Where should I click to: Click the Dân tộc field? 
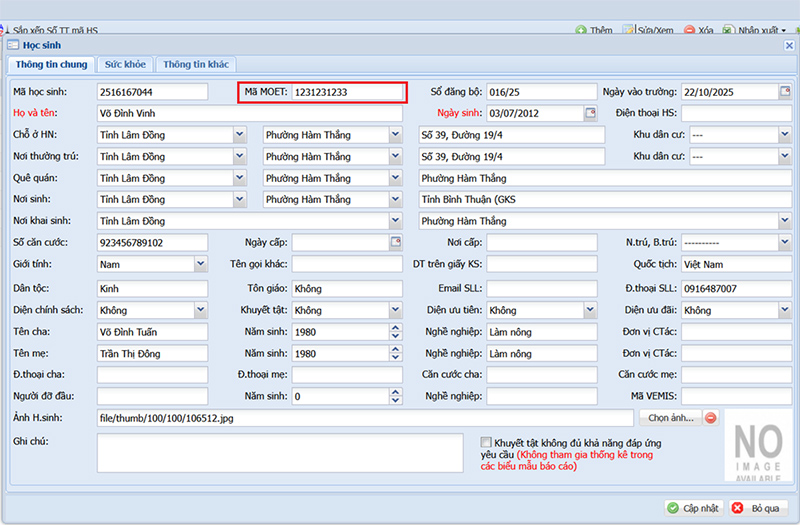point(153,288)
